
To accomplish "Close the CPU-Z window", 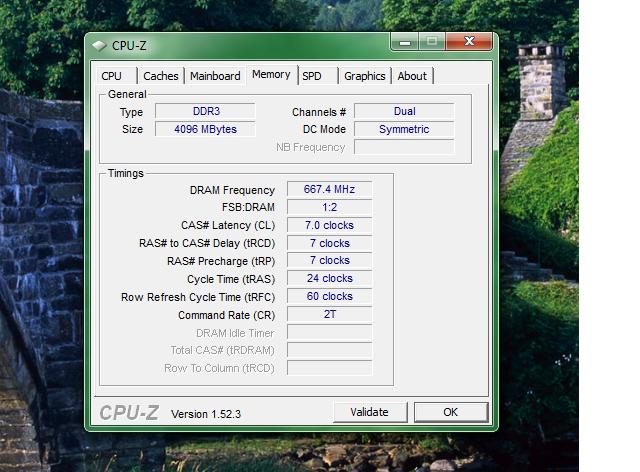I will [x=469, y=41].
